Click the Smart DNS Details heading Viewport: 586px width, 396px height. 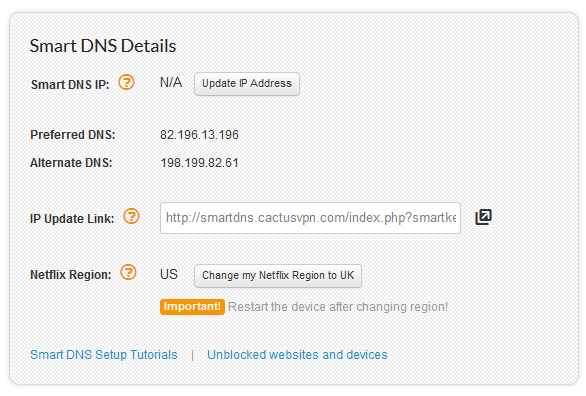103,46
